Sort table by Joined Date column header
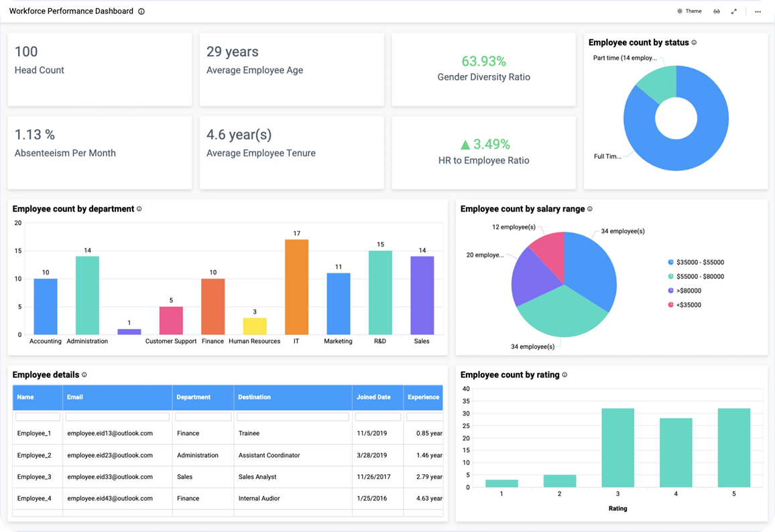 (373, 397)
